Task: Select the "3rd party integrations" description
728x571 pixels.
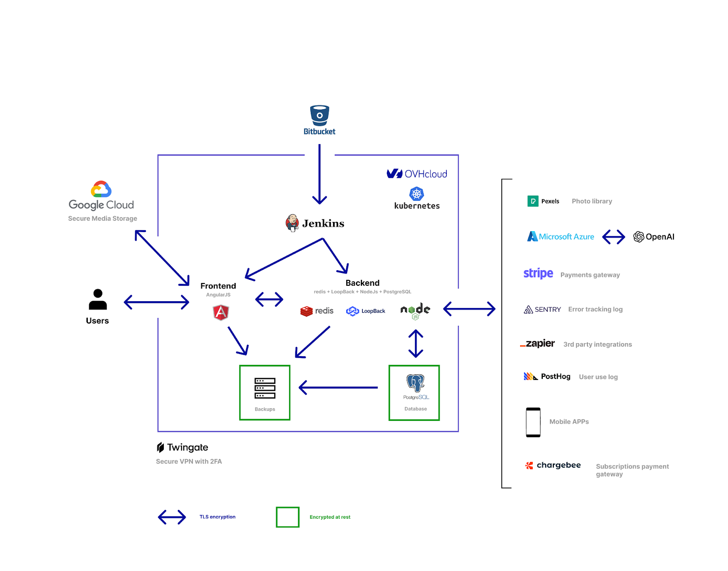Action: pos(598,344)
